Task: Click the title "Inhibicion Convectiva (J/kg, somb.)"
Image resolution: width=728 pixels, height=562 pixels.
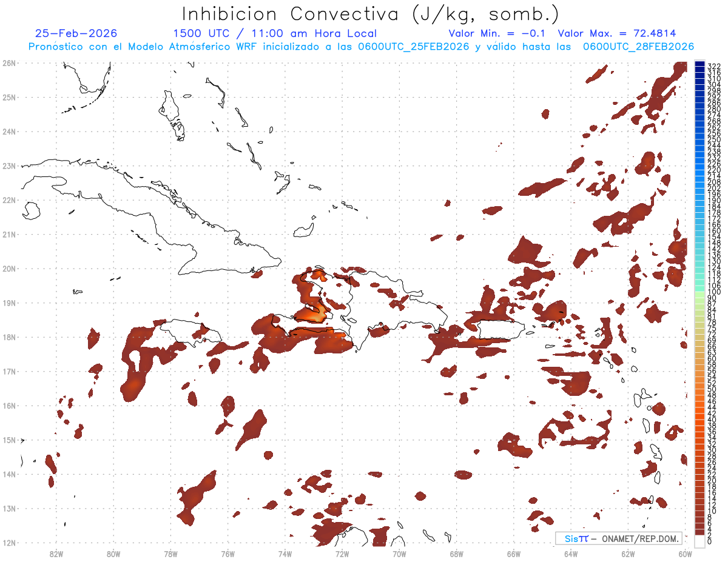Action: click(371, 15)
